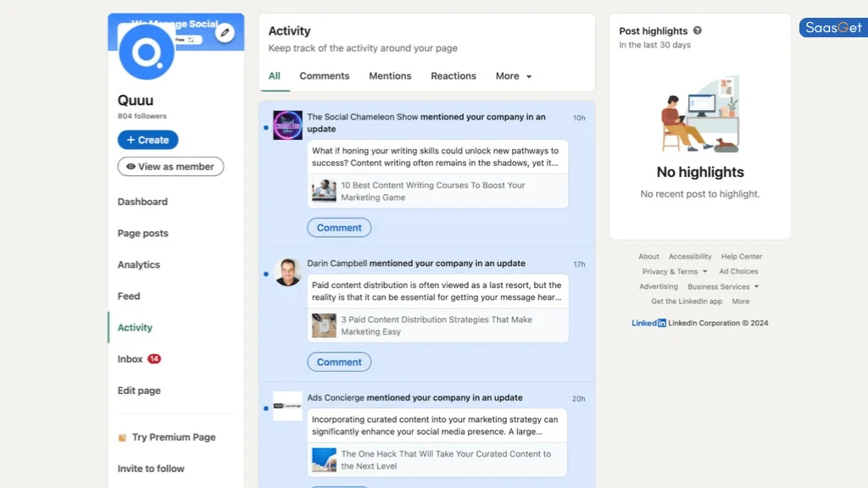Click the blue Create button
This screenshot has height=488, width=868.
coord(147,140)
